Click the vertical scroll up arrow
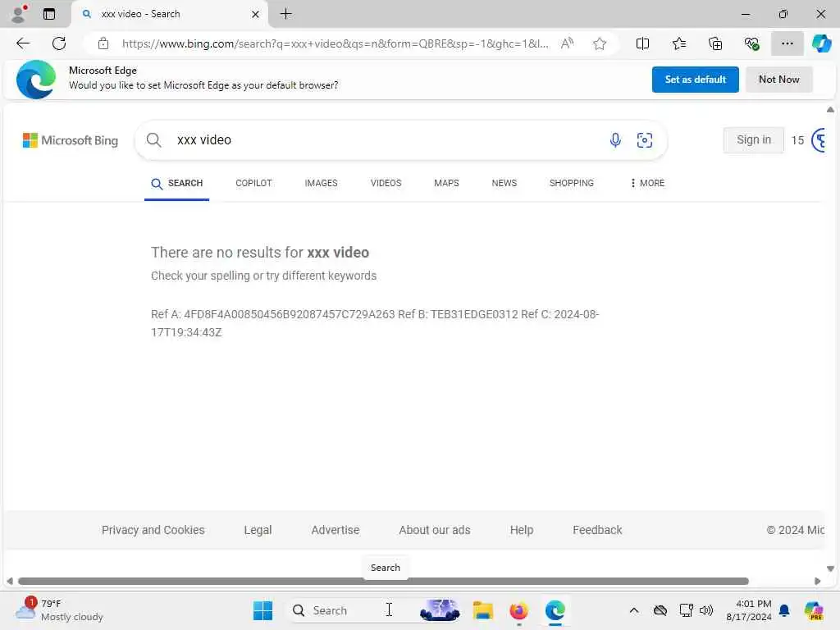The width and height of the screenshot is (840, 630). pyautogui.click(x=830, y=110)
